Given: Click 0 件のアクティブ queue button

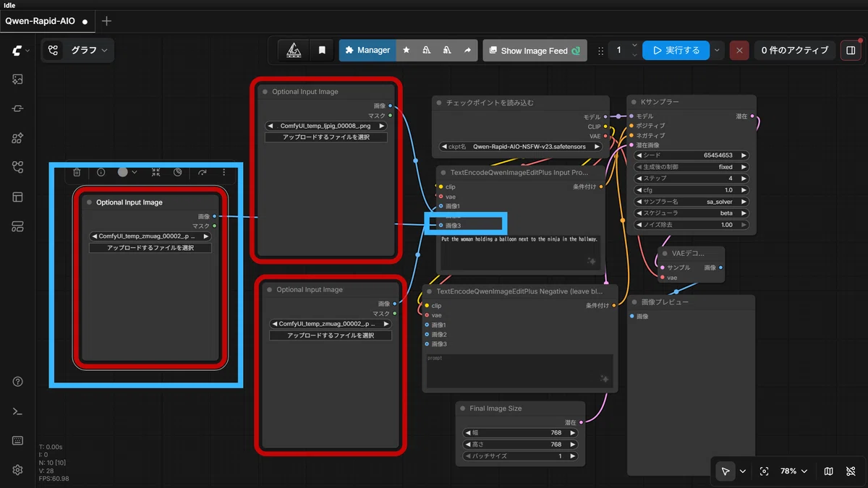Looking at the screenshot, I should click(795, 51).
